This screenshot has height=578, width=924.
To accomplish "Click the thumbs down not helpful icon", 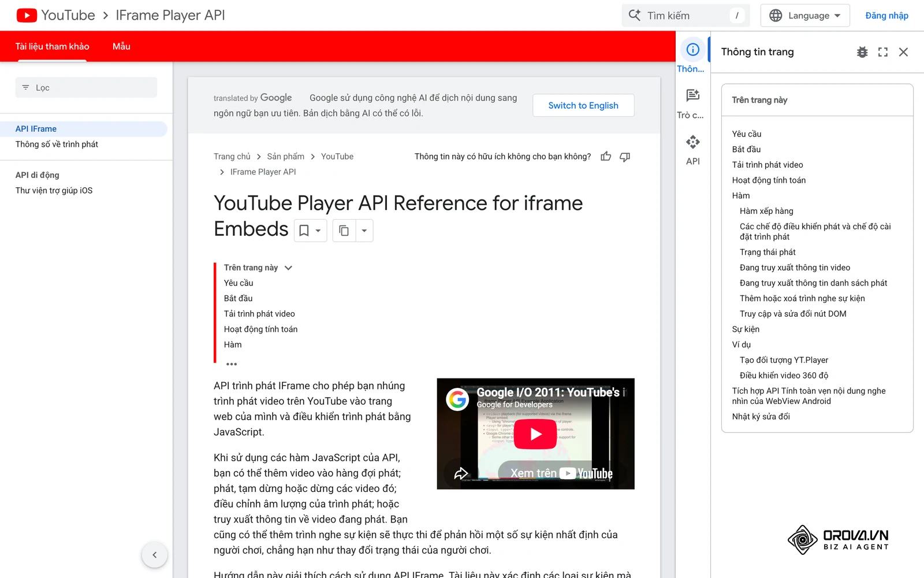I will (x=625, y=157).
